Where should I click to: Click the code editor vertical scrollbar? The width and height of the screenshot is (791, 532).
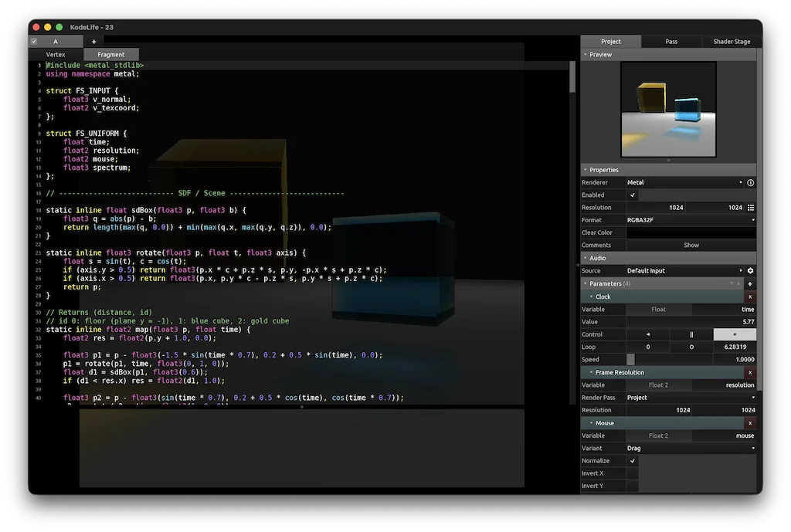point(572,78)
